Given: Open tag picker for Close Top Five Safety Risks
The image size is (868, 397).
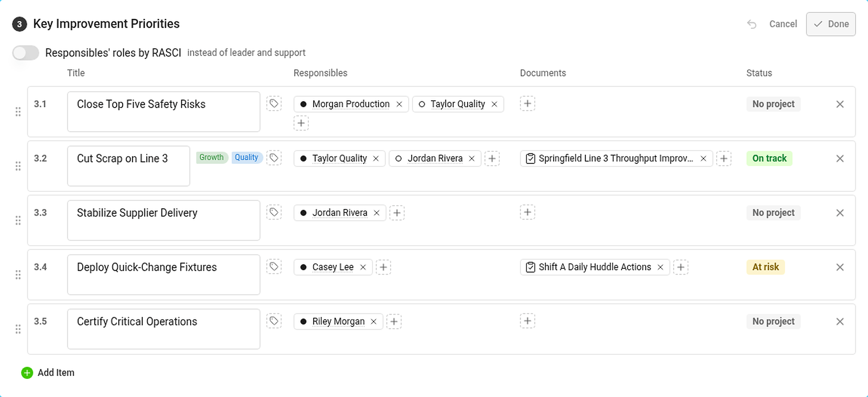Looking at the screenshot, I should click(274, 104).
